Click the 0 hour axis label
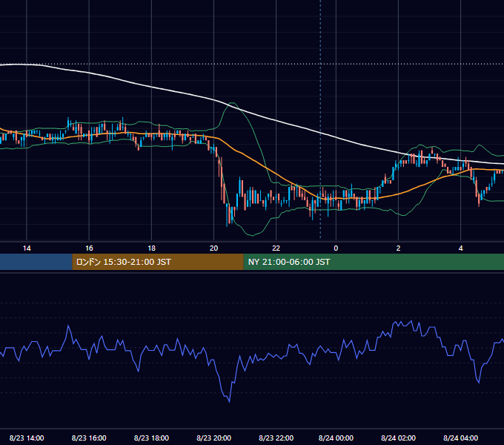Viewport: 504px width, 445px height. point(336,248)
